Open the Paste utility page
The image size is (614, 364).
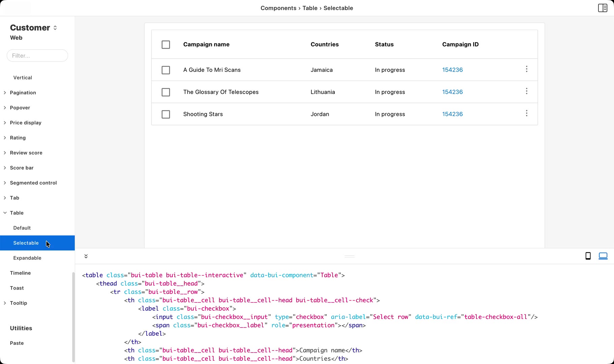click(x=17, y=343)
